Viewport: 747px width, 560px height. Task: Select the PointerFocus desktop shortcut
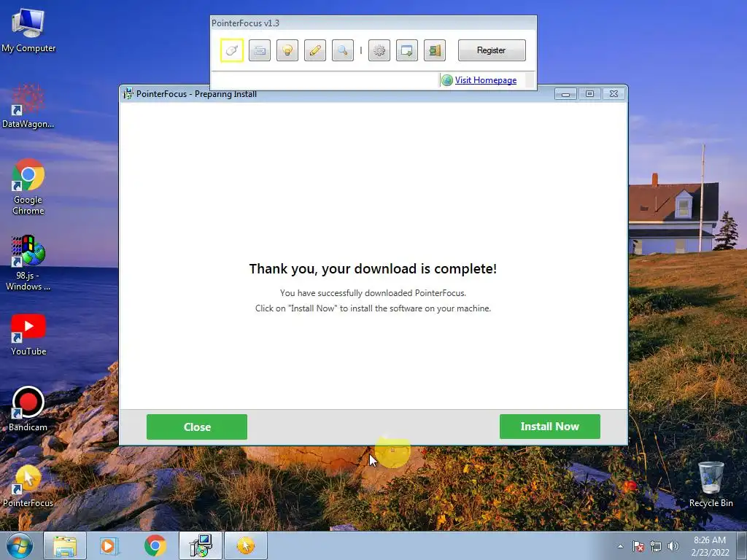28,486
